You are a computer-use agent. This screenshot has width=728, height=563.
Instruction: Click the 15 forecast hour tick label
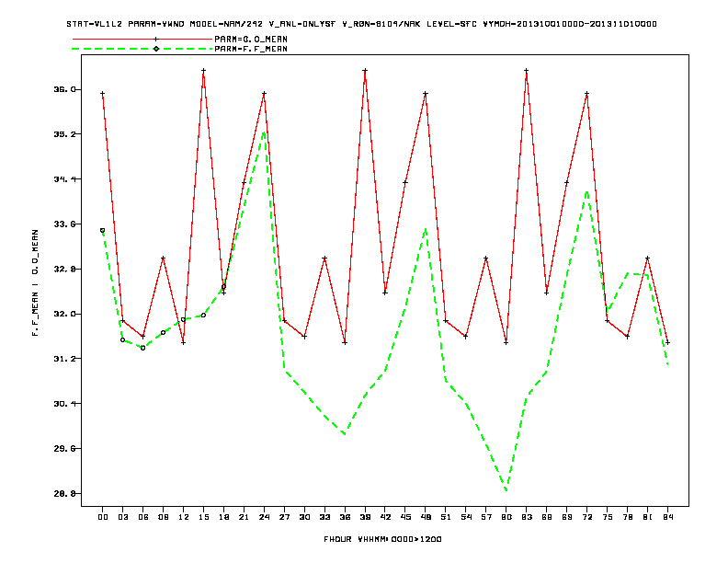point(204,517)
